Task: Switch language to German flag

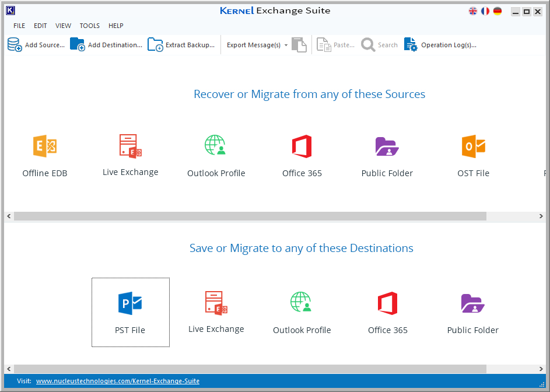Action: [498, 11]
